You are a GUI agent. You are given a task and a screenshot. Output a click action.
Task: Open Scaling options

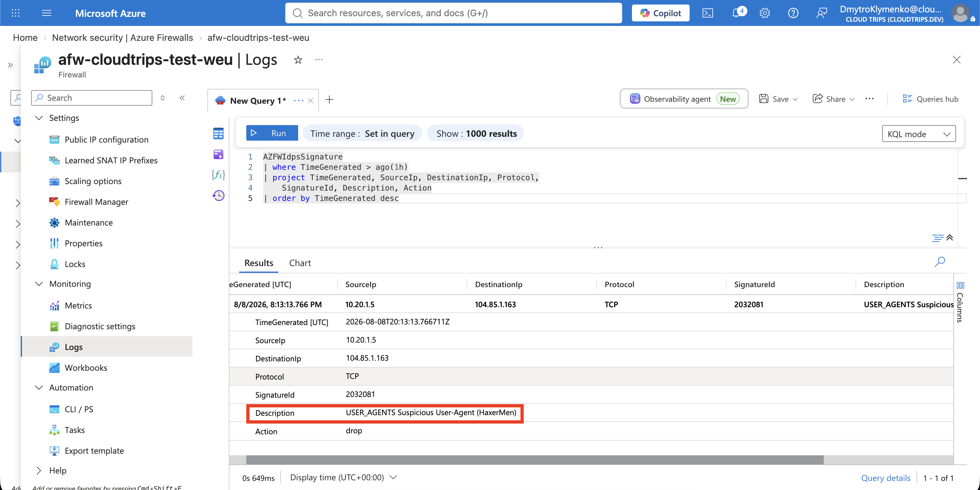point(93,181)
